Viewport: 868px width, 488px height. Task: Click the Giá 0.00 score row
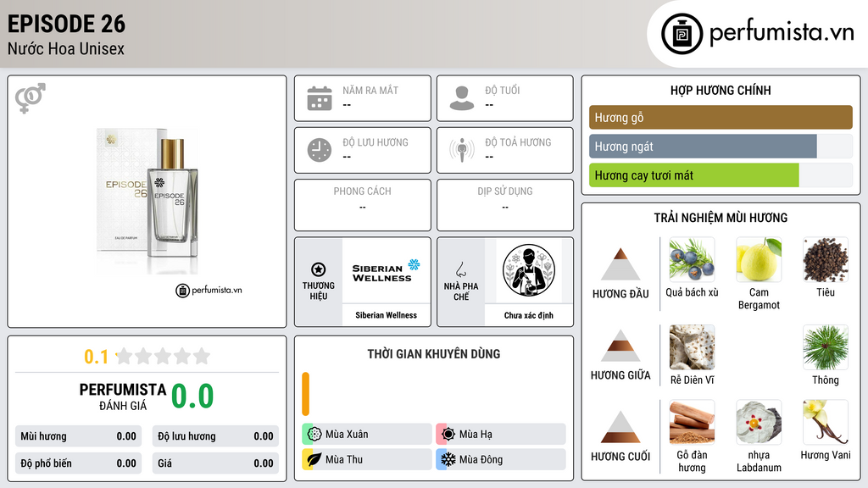point(215,463)
